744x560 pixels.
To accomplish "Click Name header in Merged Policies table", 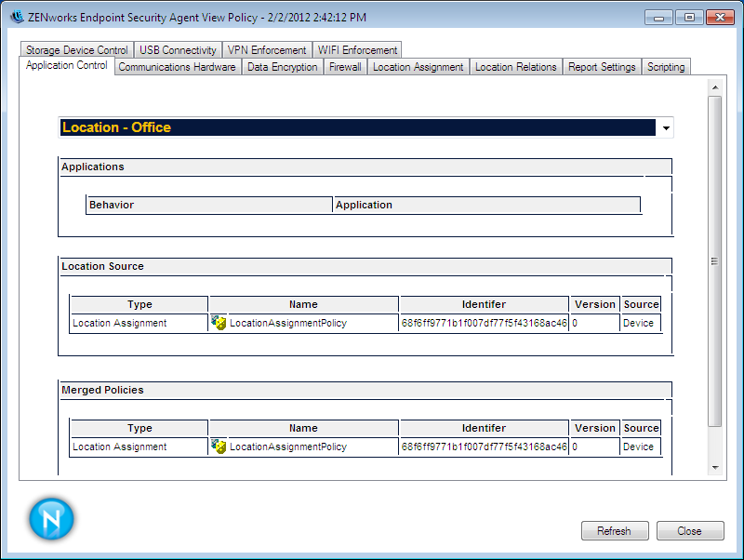I will 304,428.
